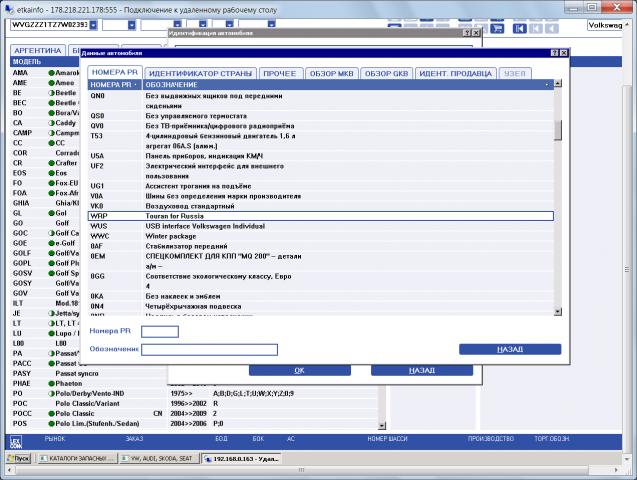Select the VK0 Воздуховод стандартный row
The width and height of the screenshot is (637, 480).
click(321, 206)
